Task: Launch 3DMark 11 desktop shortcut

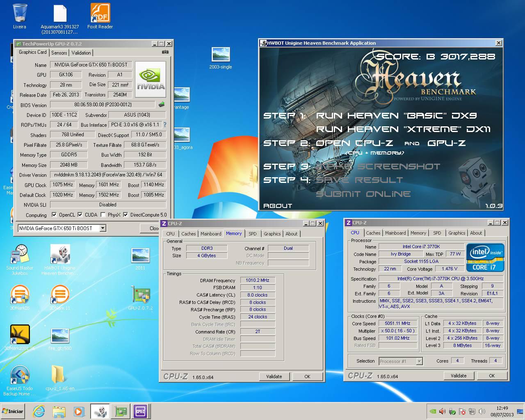Action: (60, 298)
